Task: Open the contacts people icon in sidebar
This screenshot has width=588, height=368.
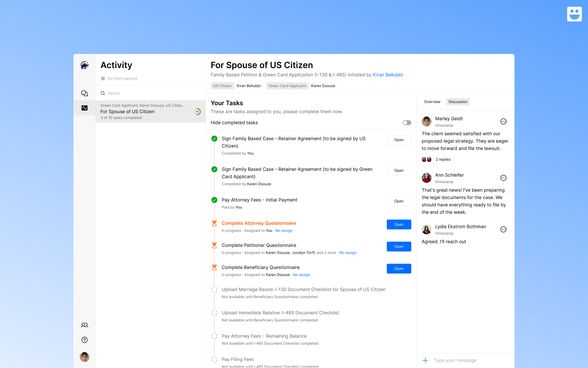Action: [85, 325]
